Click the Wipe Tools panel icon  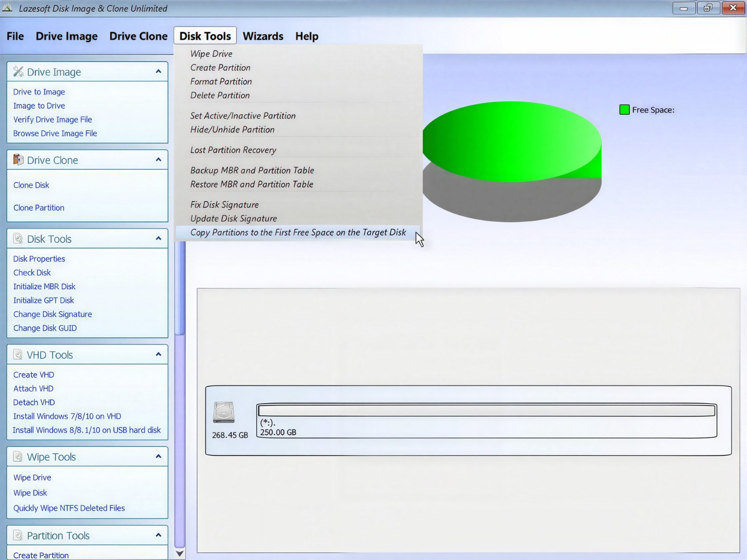click(18, 456)
